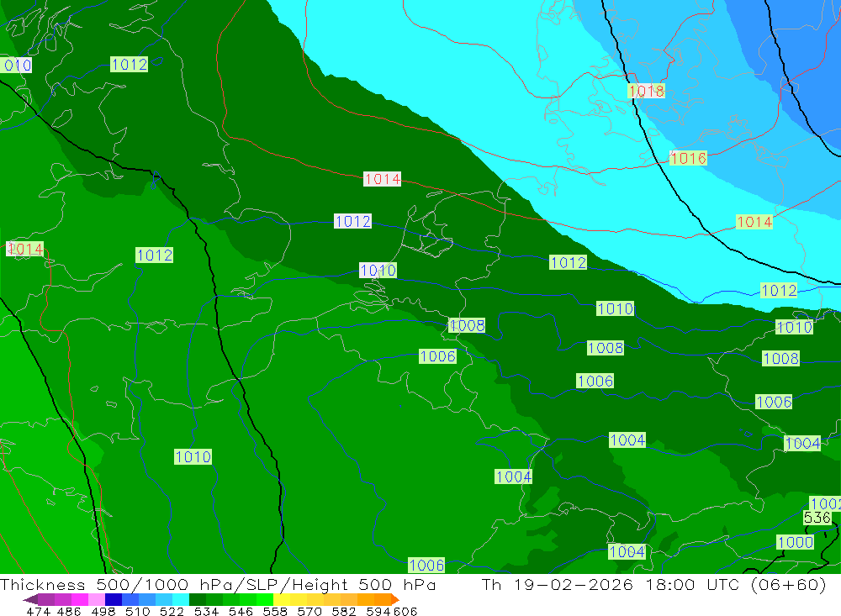Click the '(06+60)' forecast run text
The width and height of the screenshot is (841, 616).
click(x=789, y=584)
